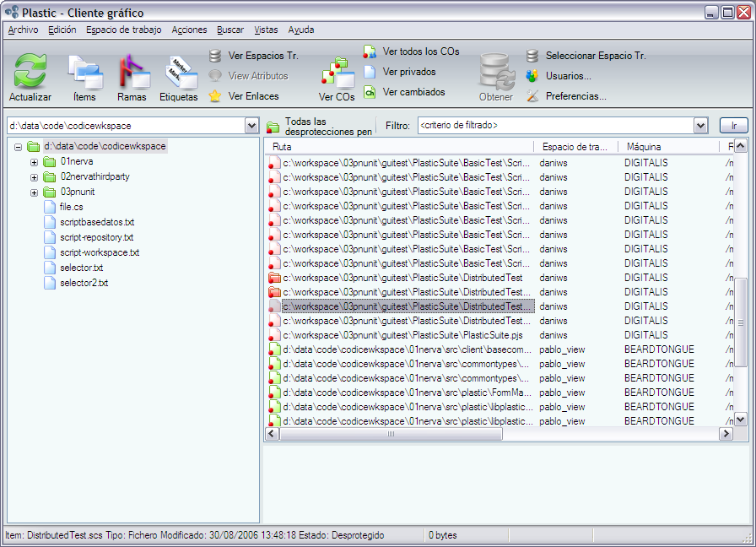Open the Ramas branches icon
The image size is (756, 547).
point(132,72)
